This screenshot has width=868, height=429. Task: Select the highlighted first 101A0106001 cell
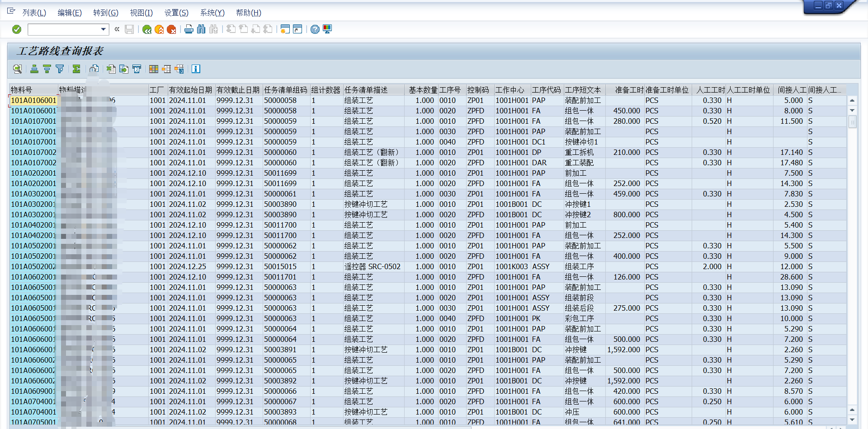(33, 100)
